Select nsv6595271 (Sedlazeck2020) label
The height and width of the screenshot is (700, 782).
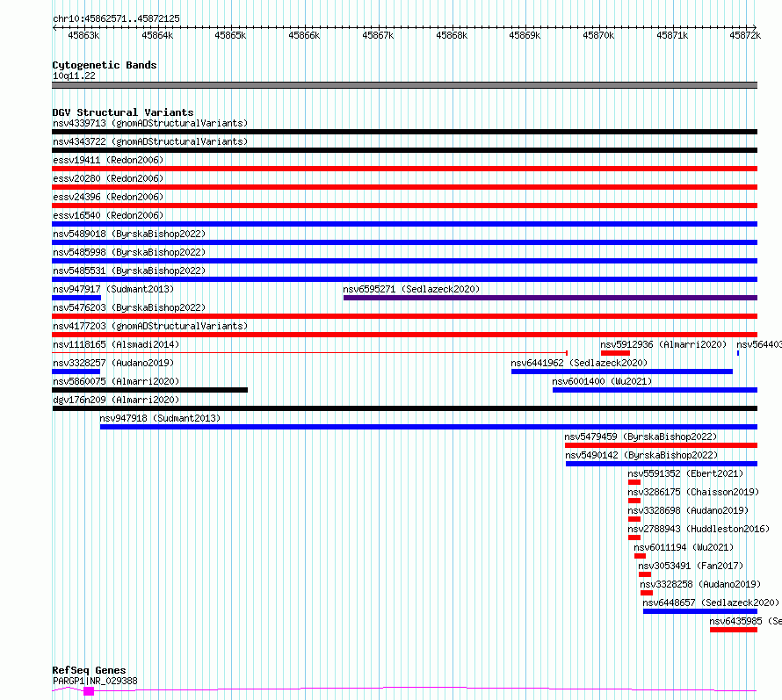click(411, 289)
